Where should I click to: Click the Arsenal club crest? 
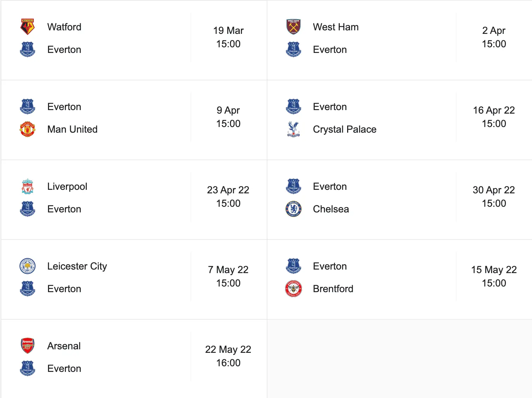click(28, 346)
